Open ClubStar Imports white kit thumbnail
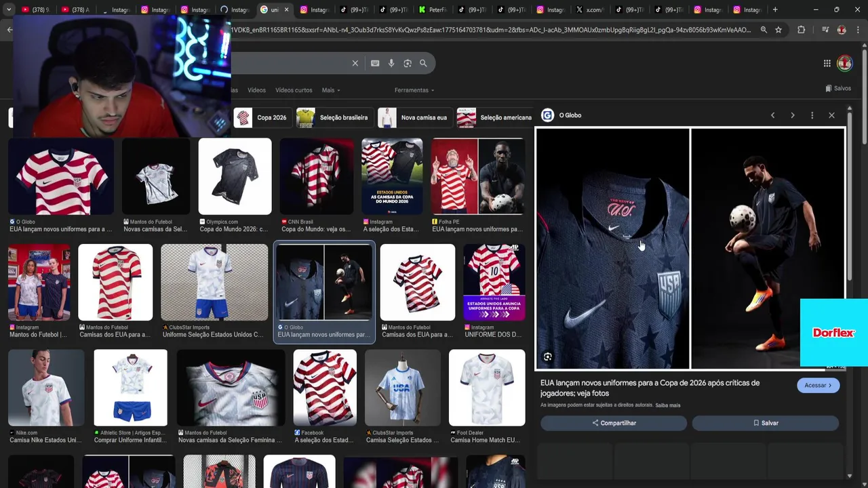Screen dimensions: 868x488 (214, 282)
